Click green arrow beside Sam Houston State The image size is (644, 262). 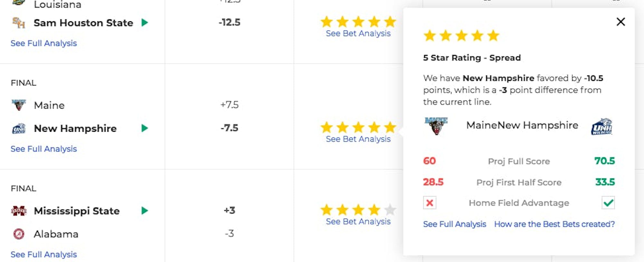[x=145, y=23]
